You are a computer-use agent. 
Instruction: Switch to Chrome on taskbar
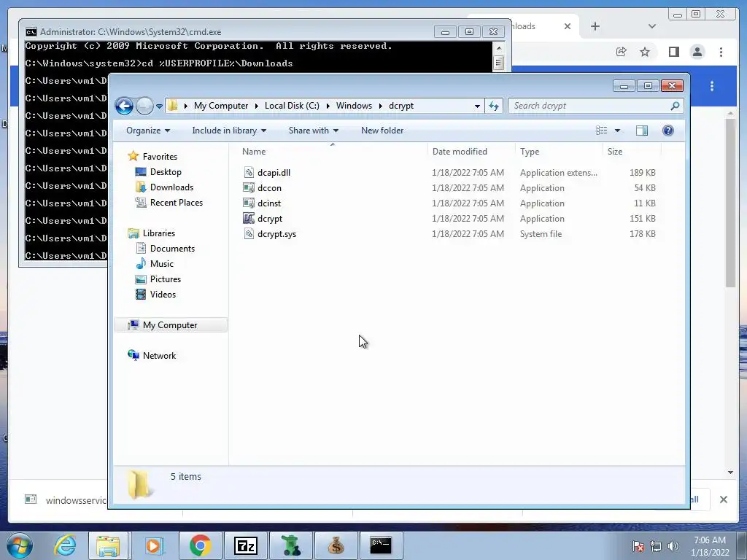point(200,545)
